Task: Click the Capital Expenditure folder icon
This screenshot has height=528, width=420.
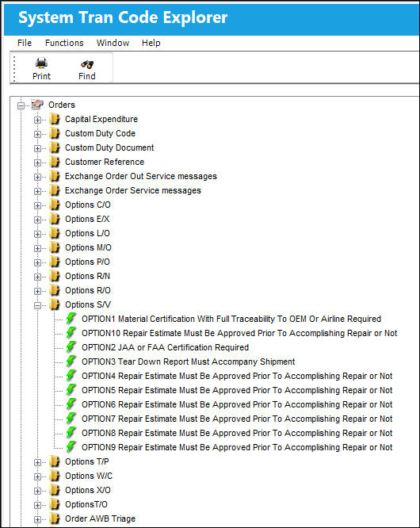Action: (54, 119)
